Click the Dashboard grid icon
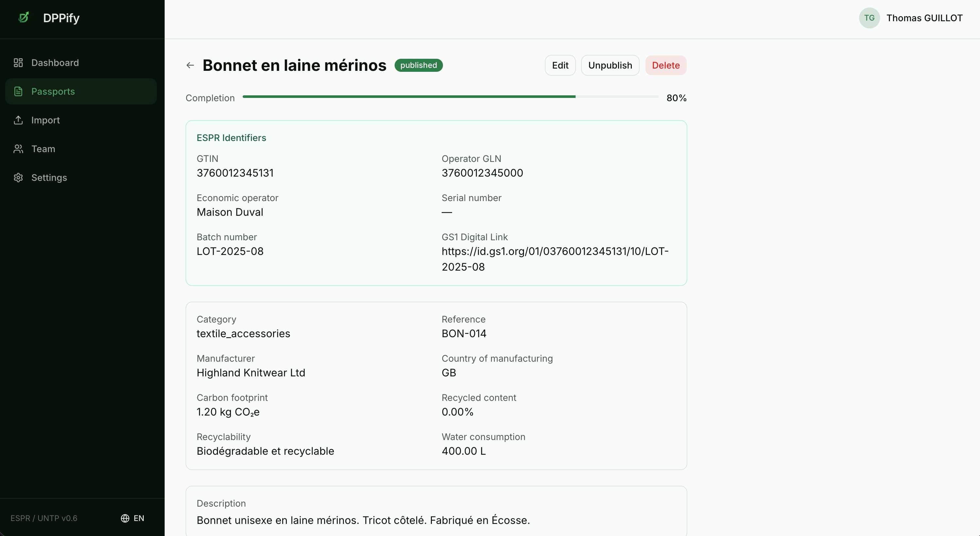Image resolution: width=980 pixels, height=536 pixels. (18, 63)
